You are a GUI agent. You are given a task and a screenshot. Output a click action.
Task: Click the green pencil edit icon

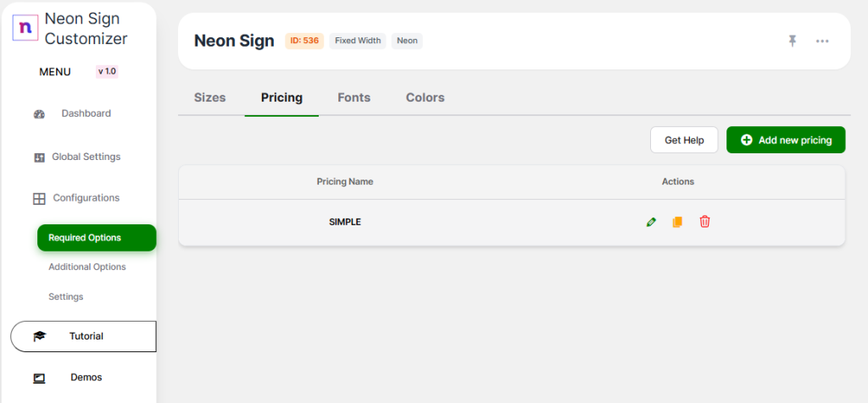[651, 222]
